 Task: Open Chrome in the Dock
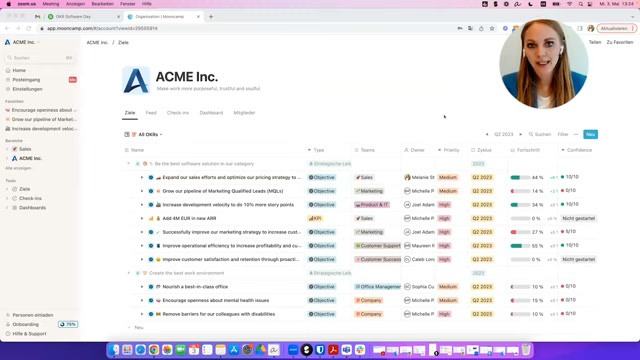(x=154, y=350)
